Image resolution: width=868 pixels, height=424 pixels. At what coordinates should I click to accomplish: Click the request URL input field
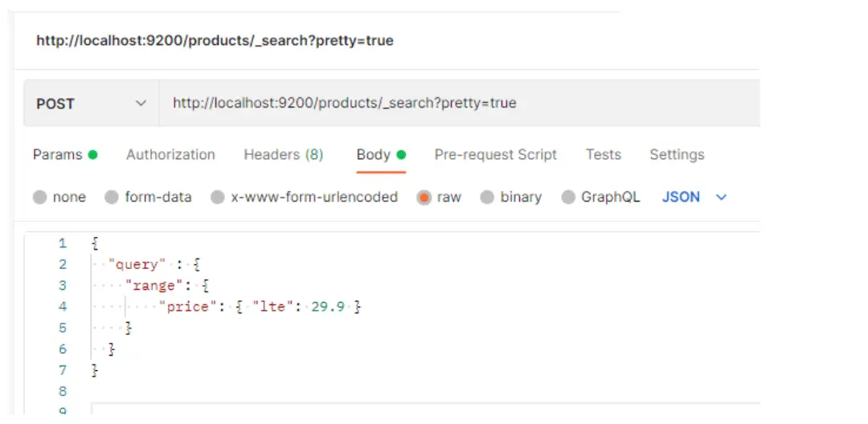458,104
